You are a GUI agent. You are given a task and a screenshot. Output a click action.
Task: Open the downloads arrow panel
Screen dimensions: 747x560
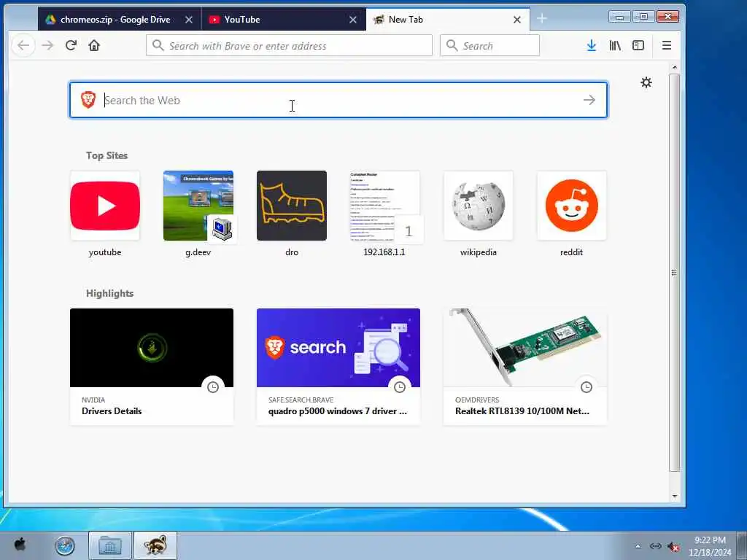coord(591,46)
